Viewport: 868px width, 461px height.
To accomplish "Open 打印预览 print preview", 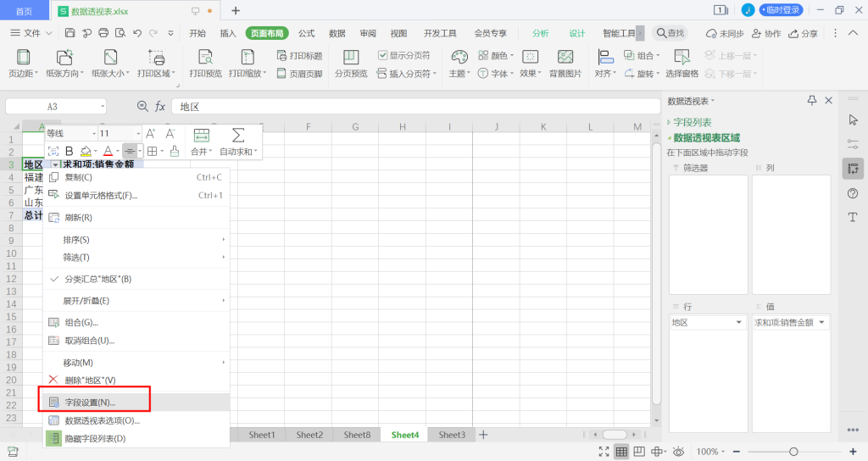I will 205,63.
